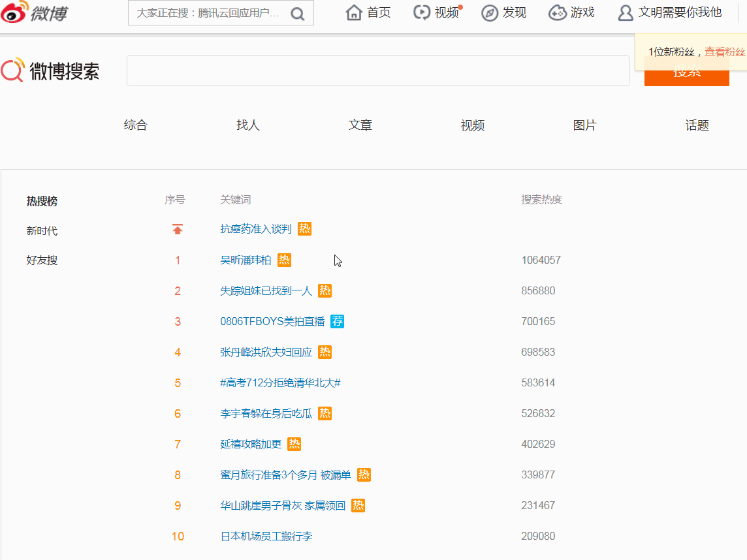Open 李宇春躲在身后吃瓜 topic
Screen dimensions: 747x560
click(x=266, y=413)
